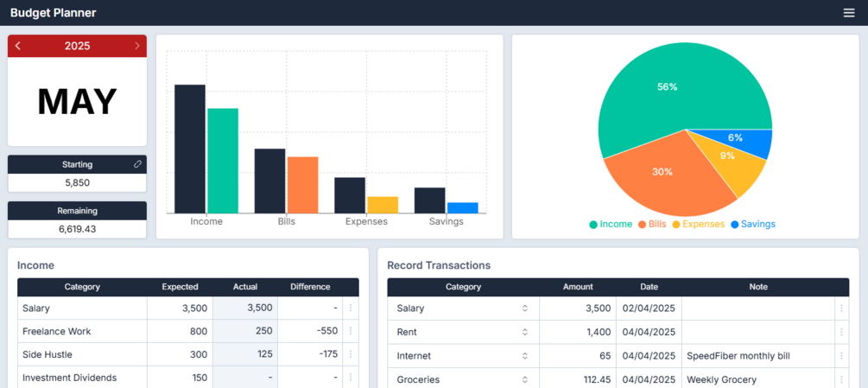Open row options for Freelance Work row
Viewport: 868px width, 388px height.
point(351,331)
